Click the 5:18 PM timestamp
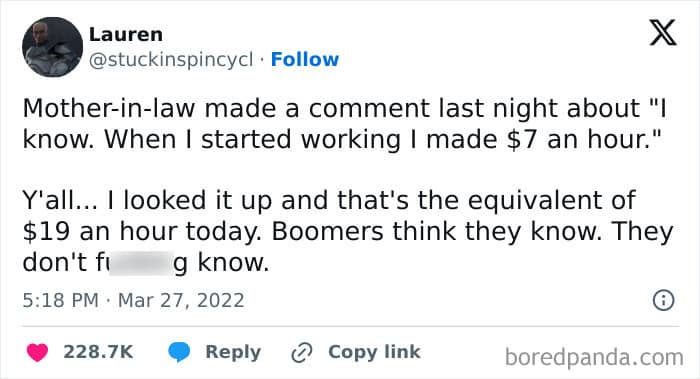The image size is (700, 379). click(x=61, y=300)
